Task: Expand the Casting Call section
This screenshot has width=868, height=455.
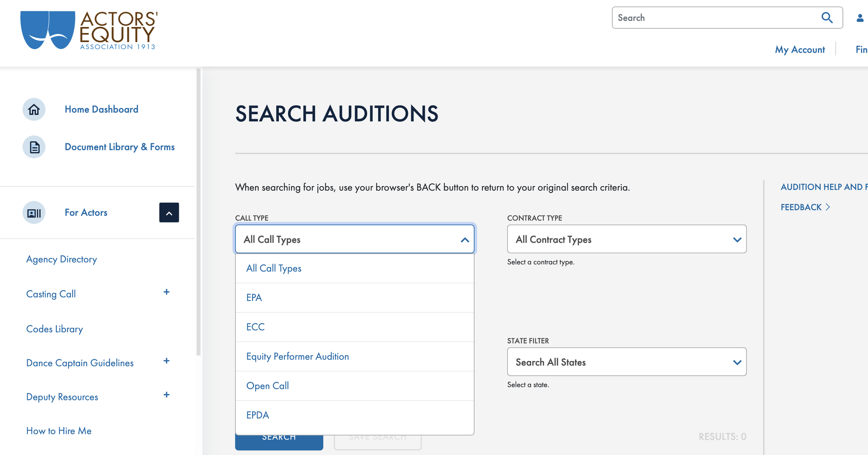Action: [167, 292]
